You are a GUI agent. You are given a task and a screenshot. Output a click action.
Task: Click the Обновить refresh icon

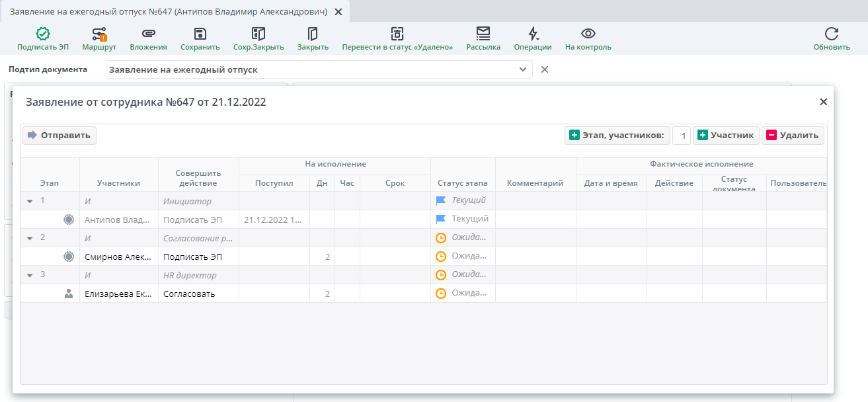pyautogui.click(x=832, y=34)
